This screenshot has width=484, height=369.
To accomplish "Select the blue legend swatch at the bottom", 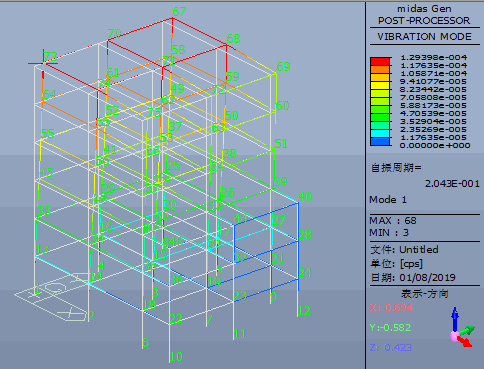I will tap(380, 141).
